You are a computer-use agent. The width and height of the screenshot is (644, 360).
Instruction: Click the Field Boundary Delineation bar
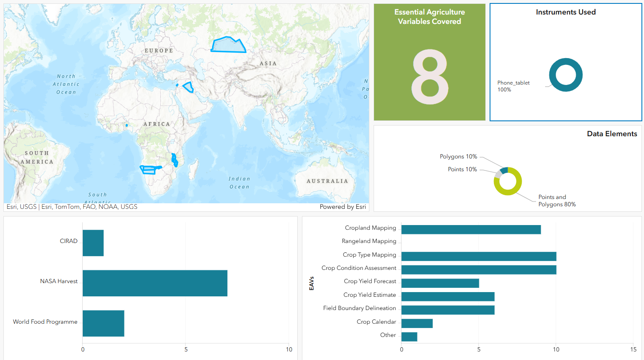coord(448,310)
